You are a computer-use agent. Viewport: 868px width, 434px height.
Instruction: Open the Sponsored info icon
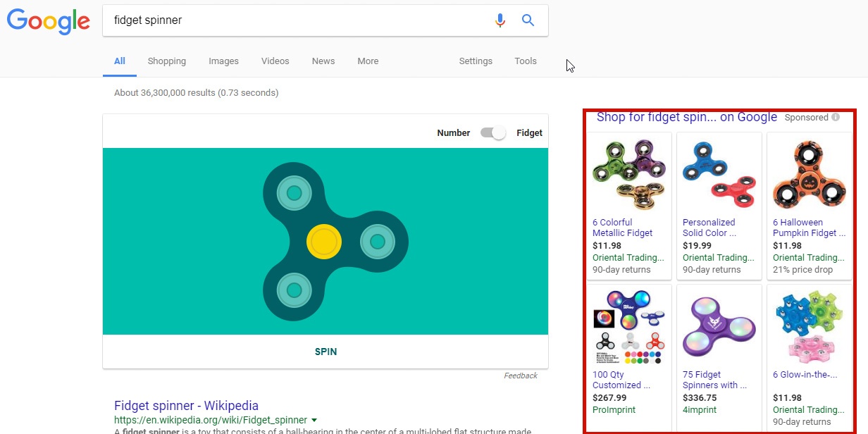tap(836, 118)
